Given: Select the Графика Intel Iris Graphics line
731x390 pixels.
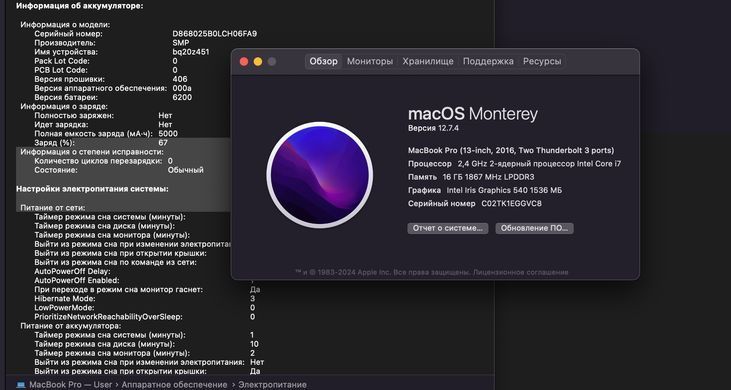Looking at the screenshot, I should tap(485, 190).
